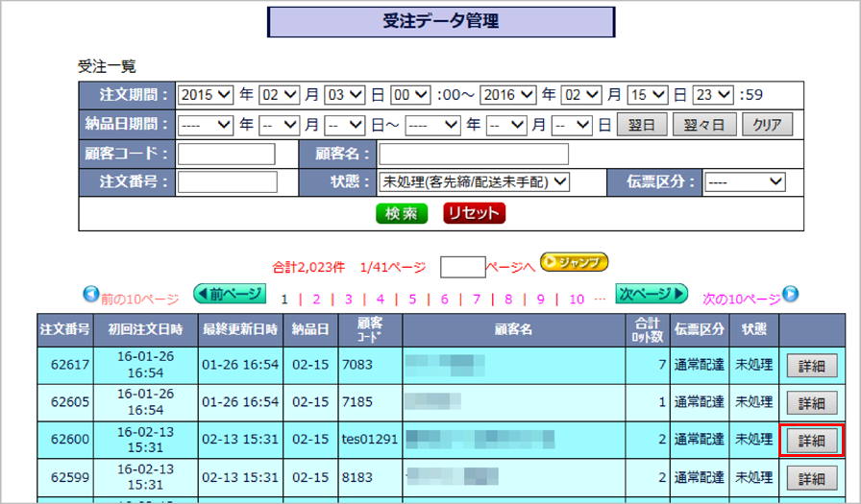Screen dimensions: 861x504
Task: Select the order period end day dropdown
Action: coord(649,94)
